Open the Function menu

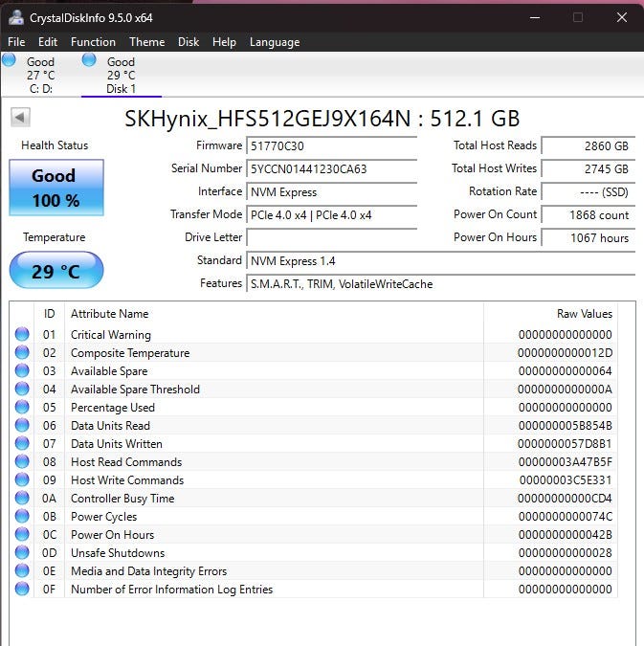93,42
